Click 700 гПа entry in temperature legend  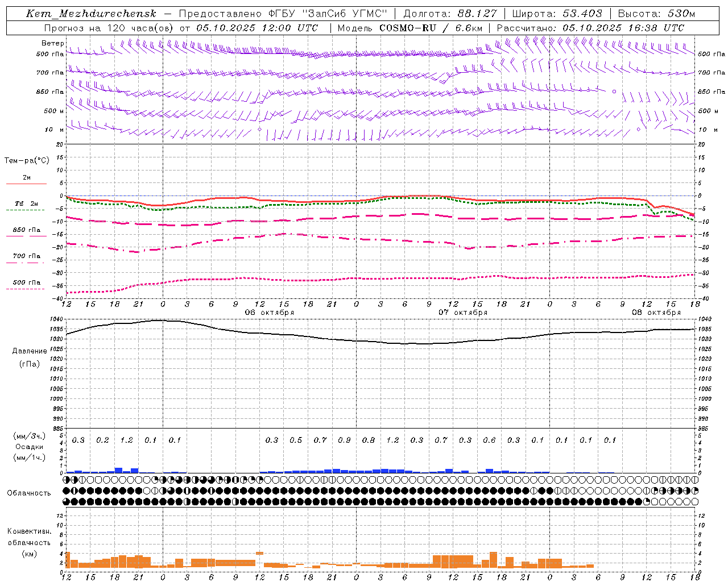(x=27, y=256)
